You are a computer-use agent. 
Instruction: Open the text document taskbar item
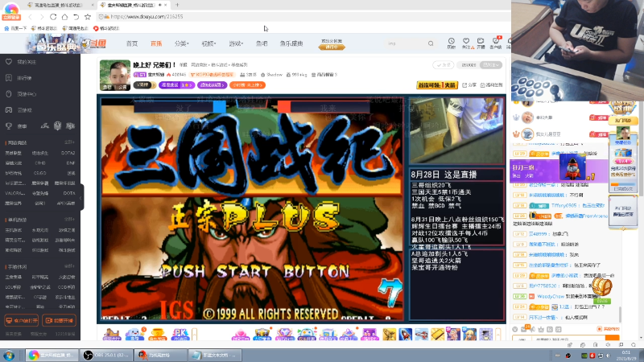[215, 355]
